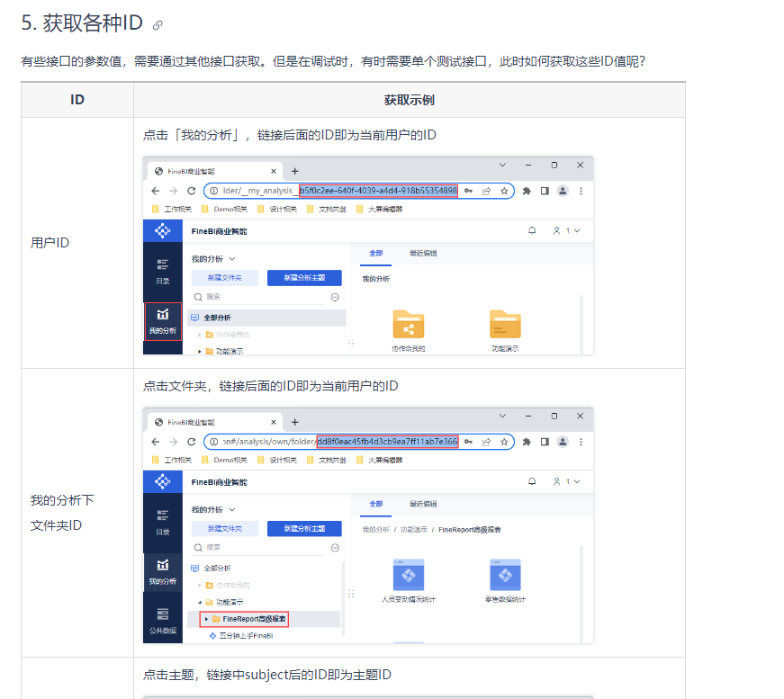The width and height of the screenshot is (784, 699).
Task: In folder ID screenshot, click site info icon
Action: coord(213,442)
